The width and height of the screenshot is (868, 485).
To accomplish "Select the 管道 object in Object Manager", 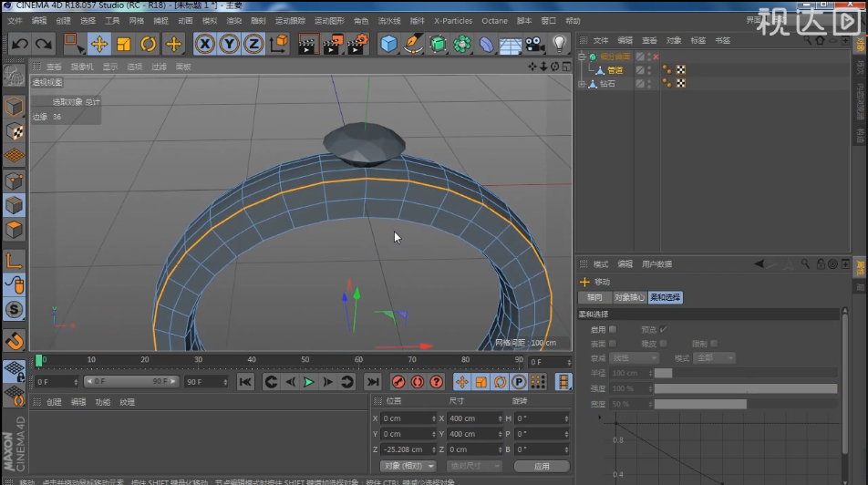I will (615, 70).
